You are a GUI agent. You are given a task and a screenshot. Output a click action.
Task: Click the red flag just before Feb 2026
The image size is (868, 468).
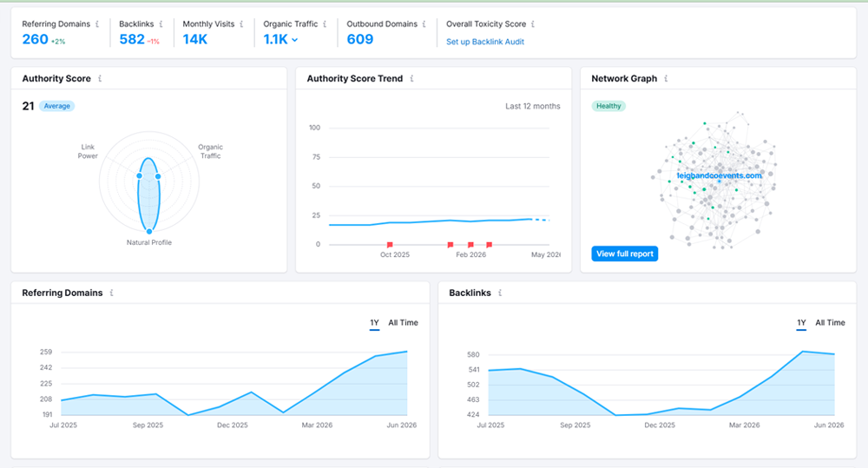click(x=450, y=244)
